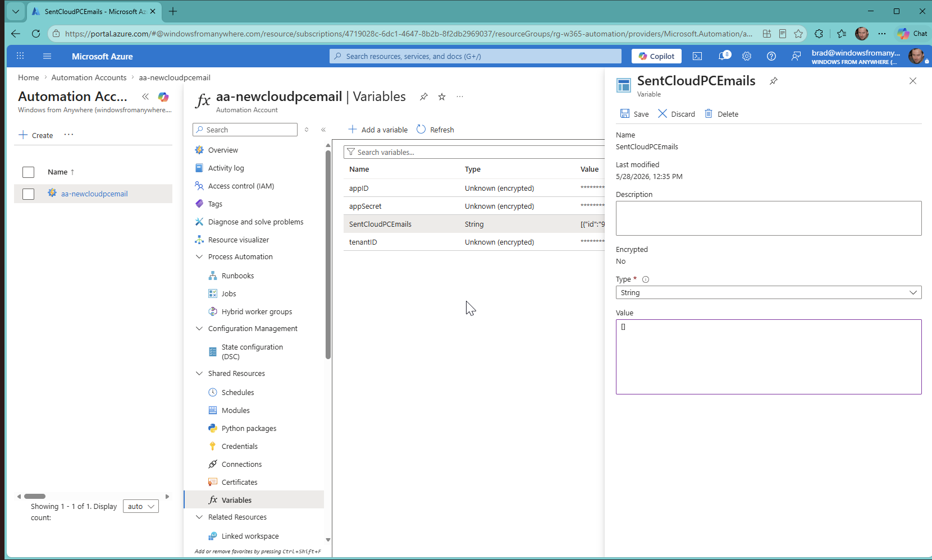
Task: Select the tenantID variable row
Action: [x=474, y=242]
